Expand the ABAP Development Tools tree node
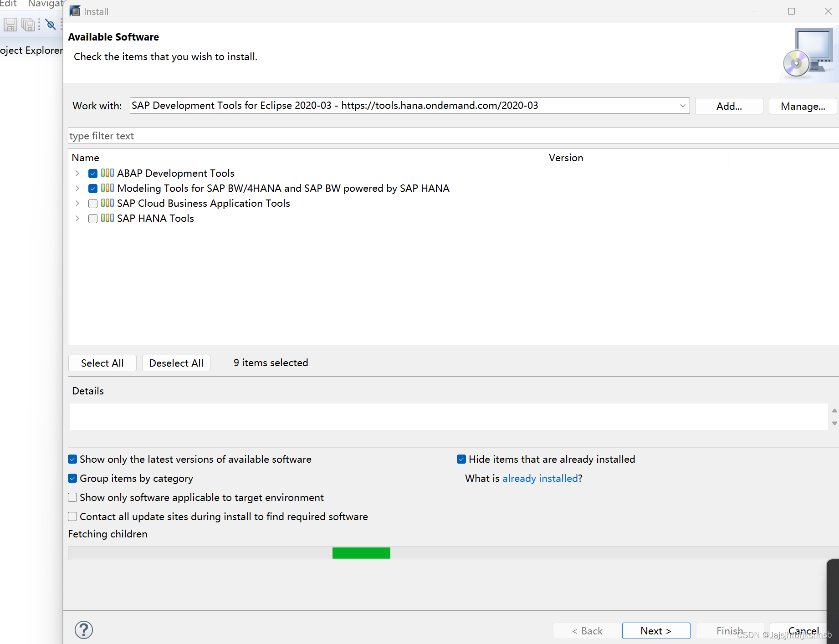The image size is (839, 644). tap(77, 173)
